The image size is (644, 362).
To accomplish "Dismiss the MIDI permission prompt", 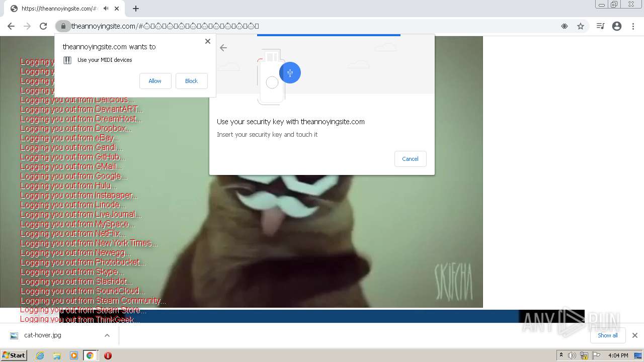I will tap(207, 41).
